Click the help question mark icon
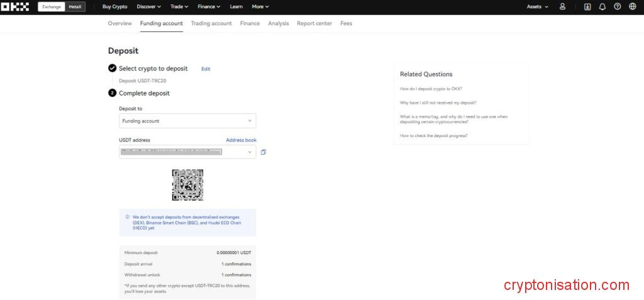Image resolution: width=644 pixels, height=300 pixels. [x=618, y=6]
